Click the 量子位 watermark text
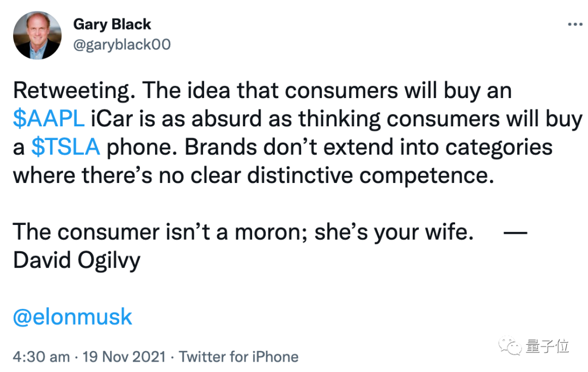The image size is (588, 372). (x=547, y=346)
